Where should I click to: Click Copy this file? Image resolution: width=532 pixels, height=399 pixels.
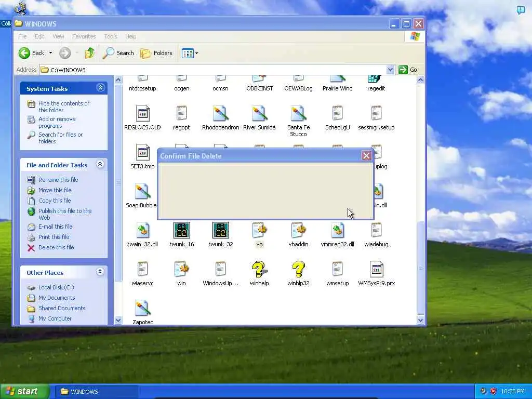(55, 201)
